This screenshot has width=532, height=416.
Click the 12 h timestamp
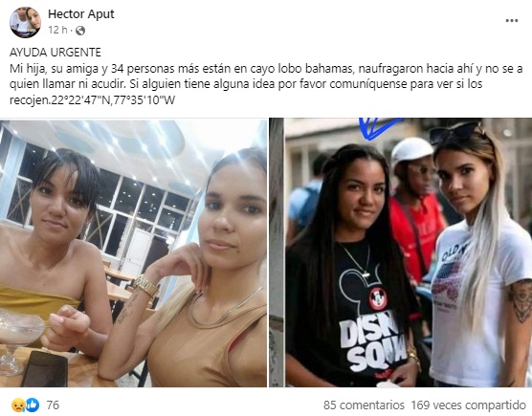tap(57, 31)
